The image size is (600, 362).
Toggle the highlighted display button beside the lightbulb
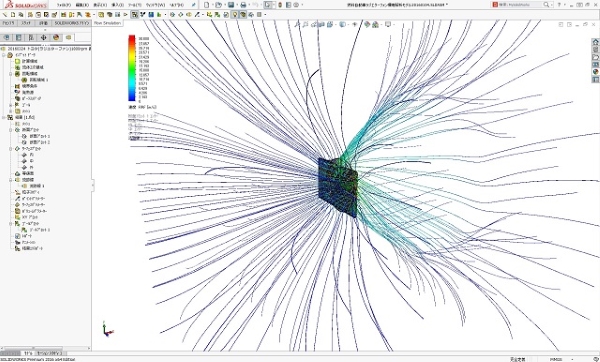(243, 15)
